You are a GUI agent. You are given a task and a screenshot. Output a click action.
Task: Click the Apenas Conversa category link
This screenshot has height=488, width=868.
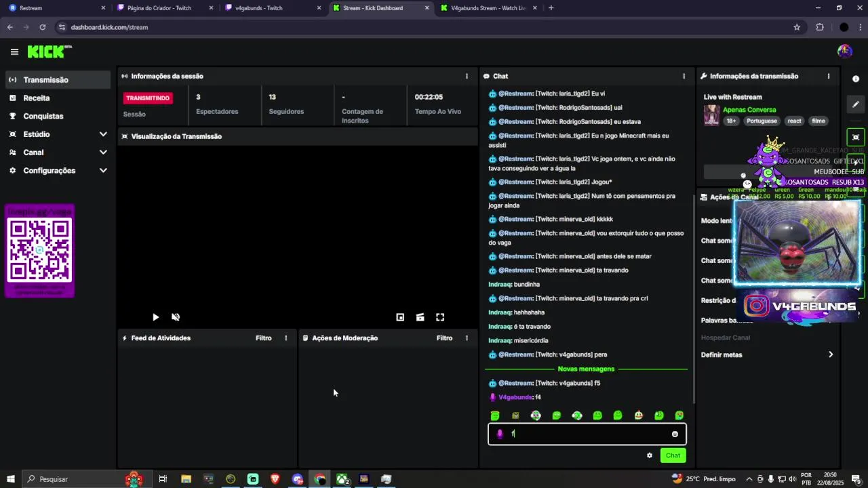(x=749, y=110)
